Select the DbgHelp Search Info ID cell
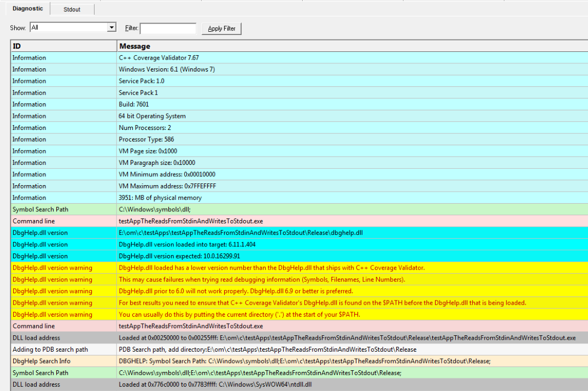This screenshot has width=588, height=391. click(x=64, y=361)
